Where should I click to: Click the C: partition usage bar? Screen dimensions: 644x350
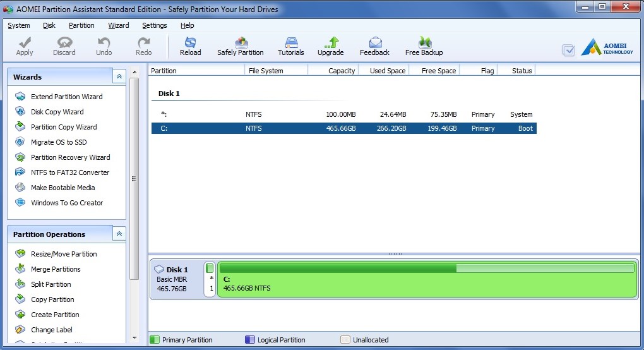[427, 269]
